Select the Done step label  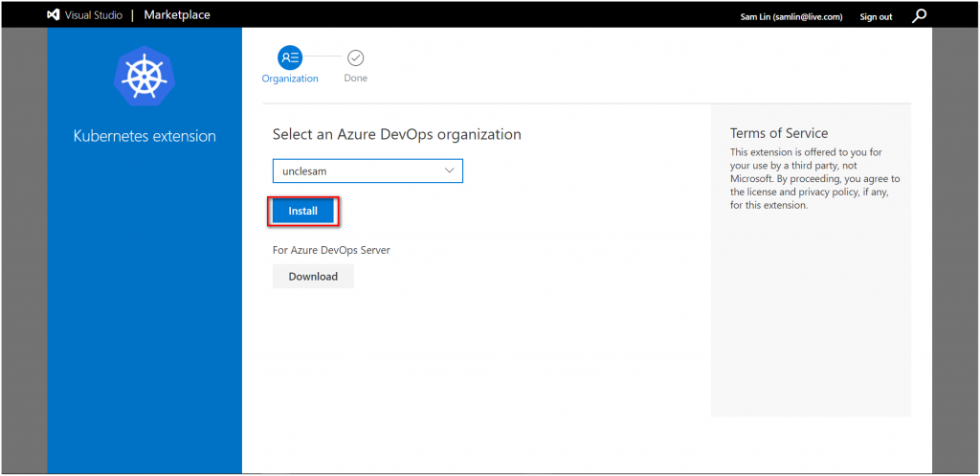click(355, 79)
